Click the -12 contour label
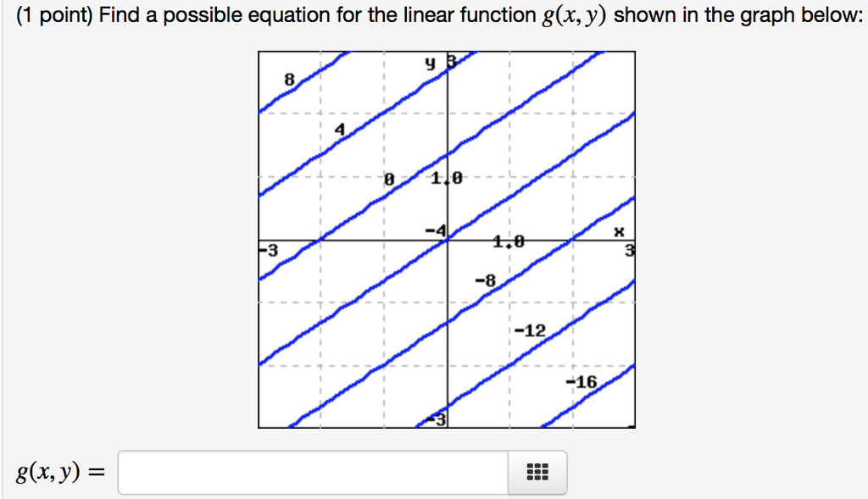 [x=530, y=330]
